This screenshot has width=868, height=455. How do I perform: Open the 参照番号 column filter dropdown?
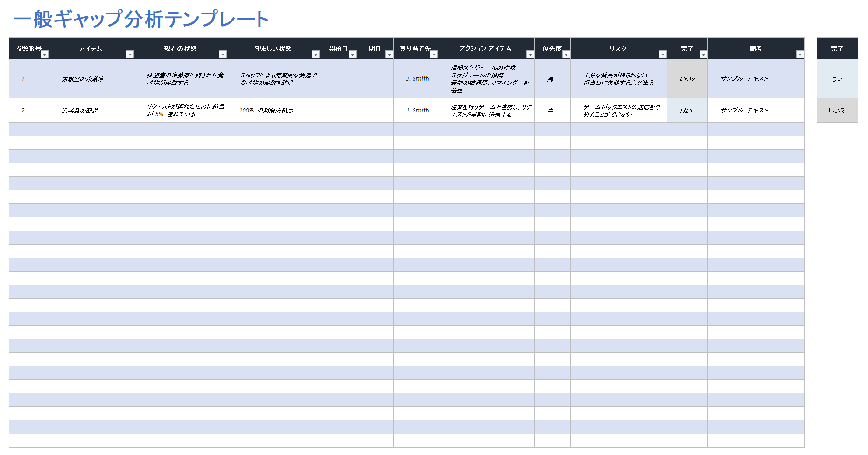tap(44, 55)
